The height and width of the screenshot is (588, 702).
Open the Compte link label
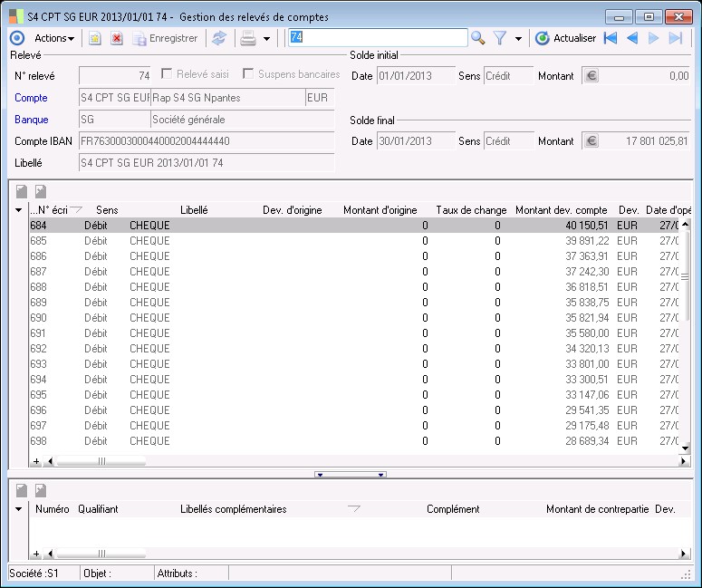32,98
